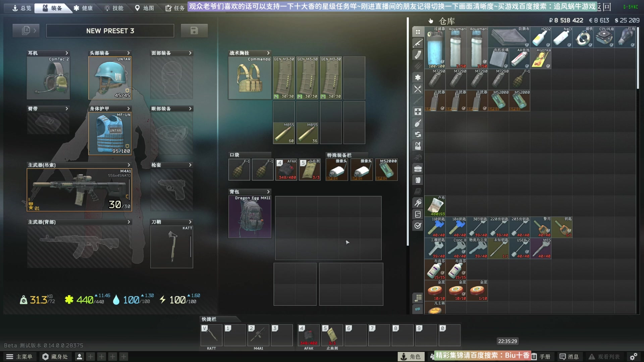
Task: Select the food fork-and-knife stash filter
Action: pyautogui.click(x=418, y=89)
